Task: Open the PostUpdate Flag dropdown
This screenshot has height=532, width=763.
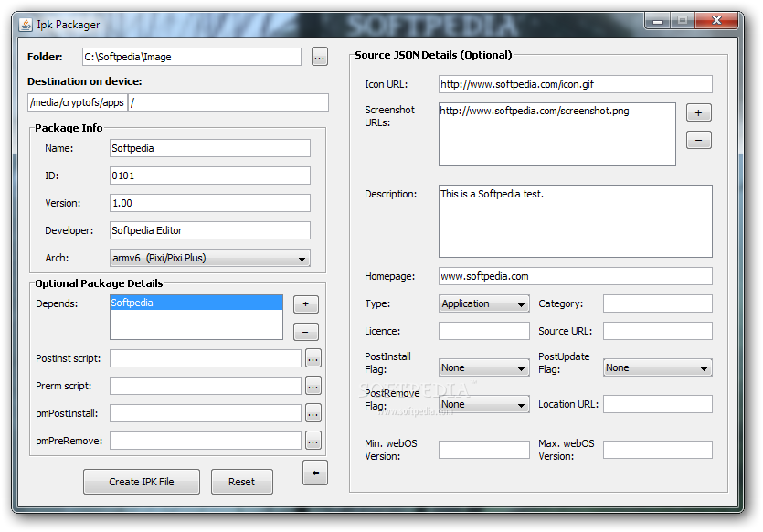Action: 657,368
